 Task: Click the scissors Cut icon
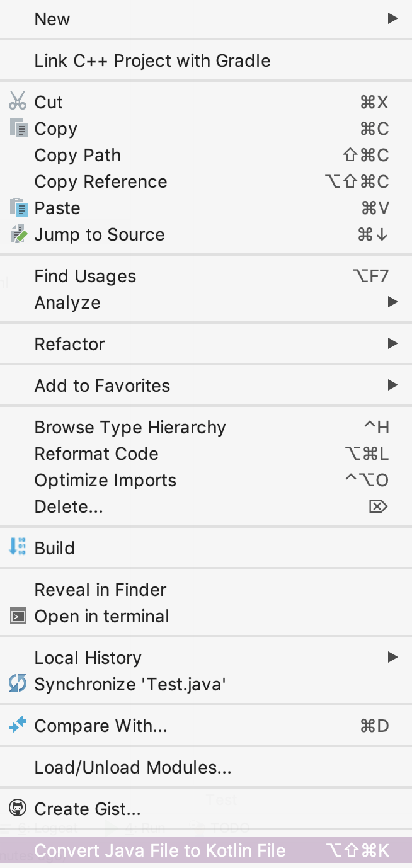tap(18, 101)
